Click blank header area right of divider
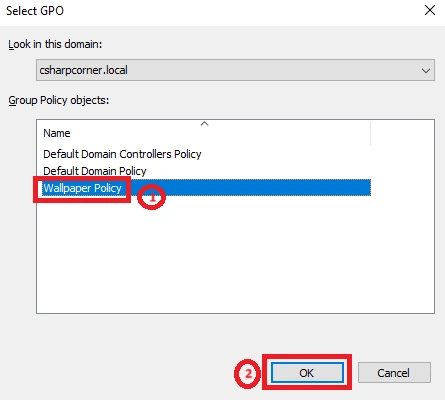The image size is (445, 400). coord(402,133)
